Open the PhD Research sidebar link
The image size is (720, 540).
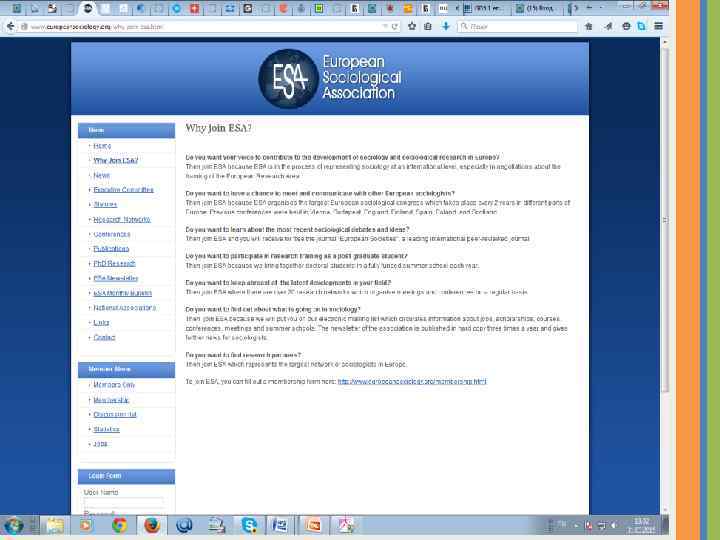pyautogui.click(x=114, y=264)
